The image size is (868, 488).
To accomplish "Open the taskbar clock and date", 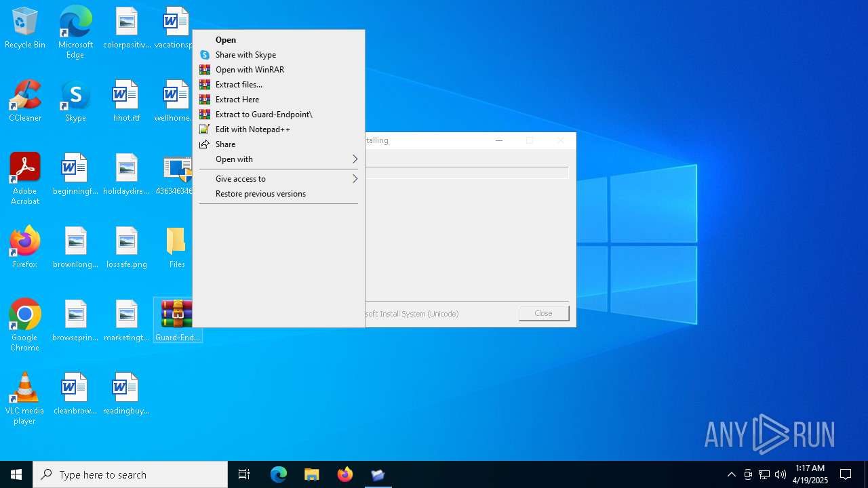I will pos(810,474).
